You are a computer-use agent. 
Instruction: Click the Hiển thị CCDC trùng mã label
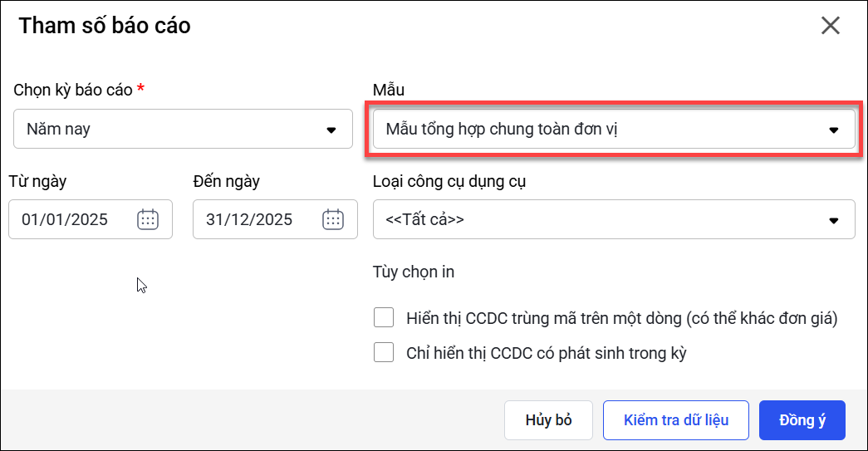tap(621, 318)
